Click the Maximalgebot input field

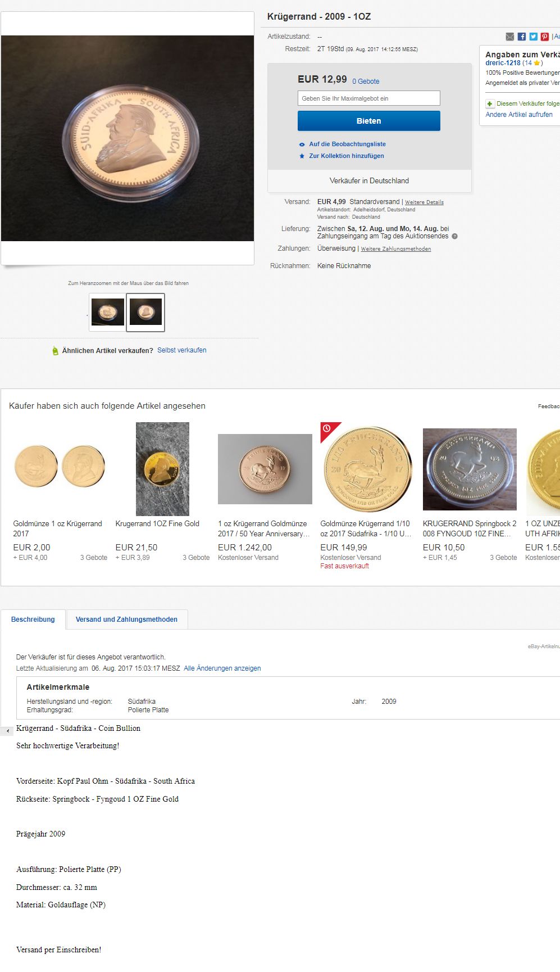pos(368,98)
